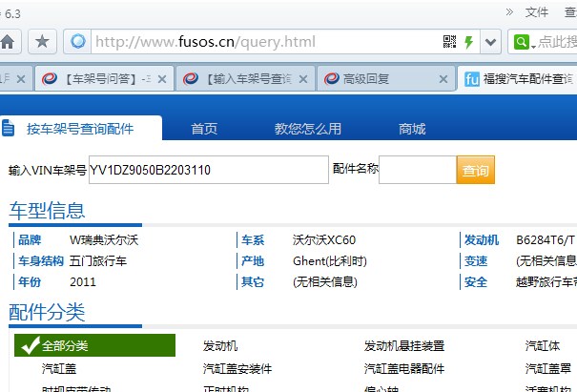Click the checkmark icon on 全部分类

(31, 345)
